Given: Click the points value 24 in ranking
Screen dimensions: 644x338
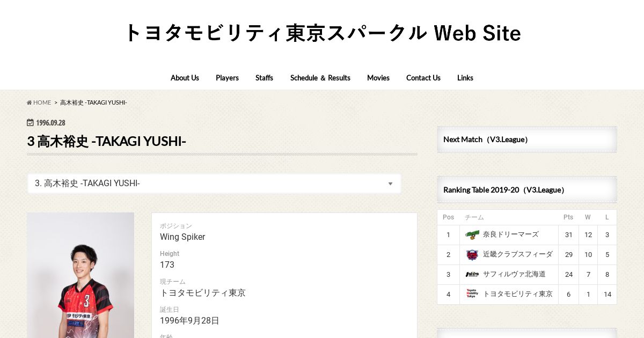Looking at the screenshot, I should (568, 274).
